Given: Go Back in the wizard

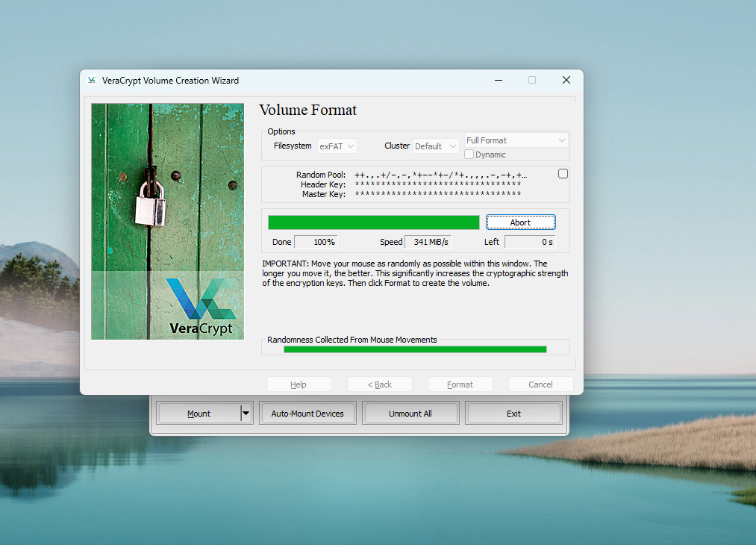Looking at the screenshot, I should click(x=379, y=384).
